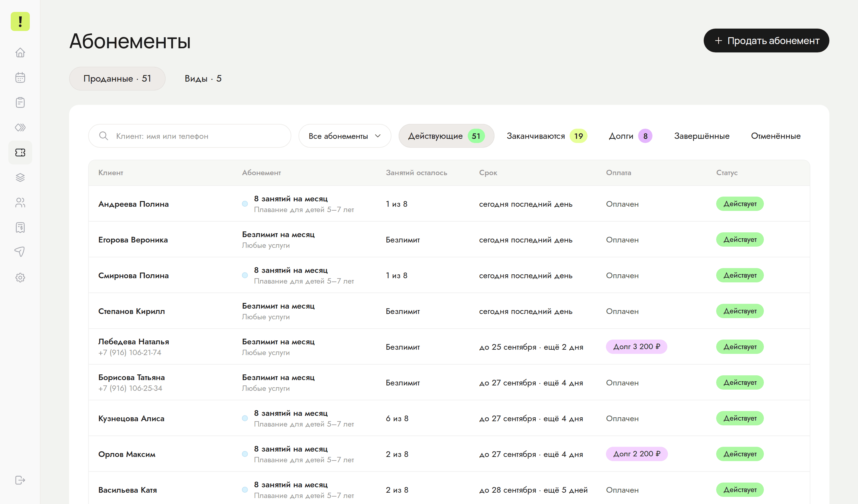This screenshot has height=504, width=858.
Task: Open client Смирнова Полина
Action: (133, 276)
